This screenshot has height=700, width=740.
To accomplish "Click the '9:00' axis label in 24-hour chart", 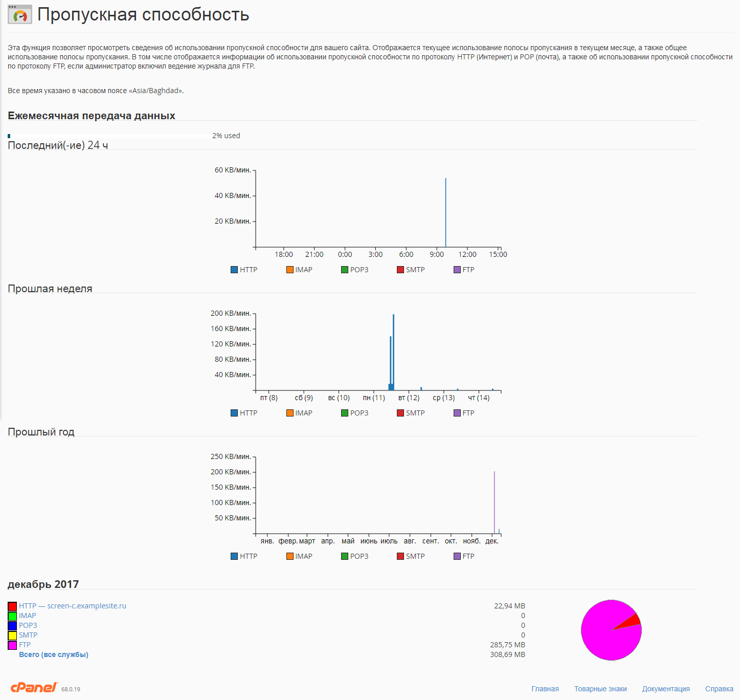I will (x=437, y=254).
